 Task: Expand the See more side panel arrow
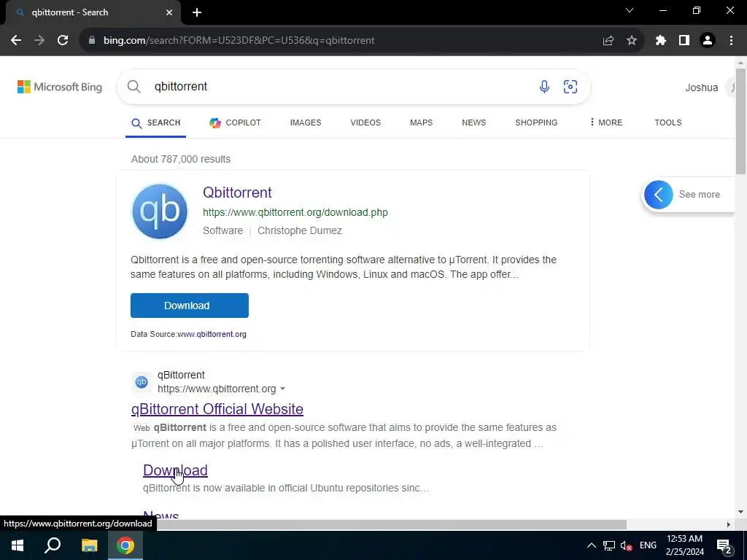click(659, 195)
